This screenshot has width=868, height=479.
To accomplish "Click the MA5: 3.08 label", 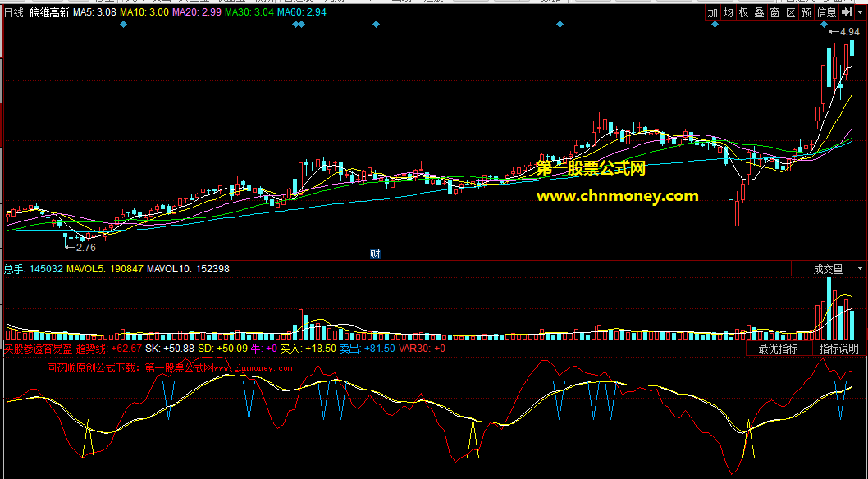I will tap(94, 12).
